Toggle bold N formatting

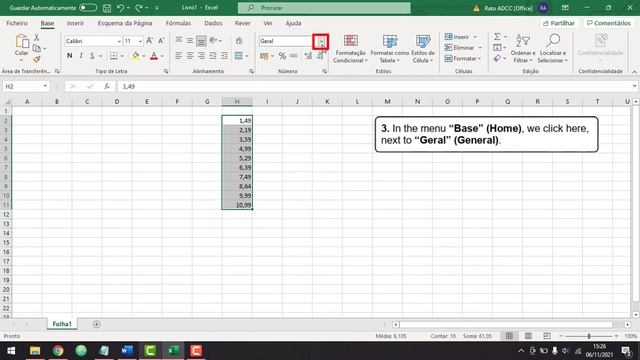pyautogui.click(x=69, y=56)
